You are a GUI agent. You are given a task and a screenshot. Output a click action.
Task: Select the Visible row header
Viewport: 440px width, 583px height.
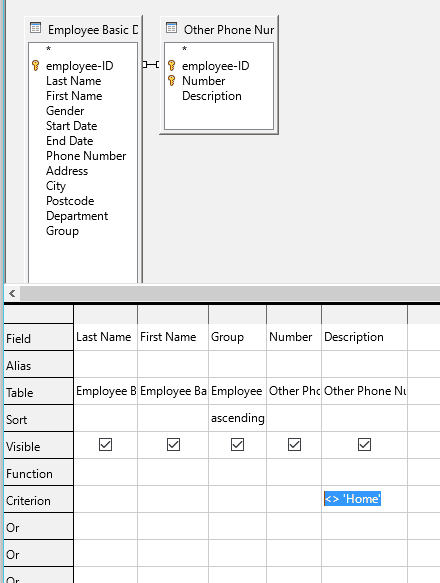(39, 445)
